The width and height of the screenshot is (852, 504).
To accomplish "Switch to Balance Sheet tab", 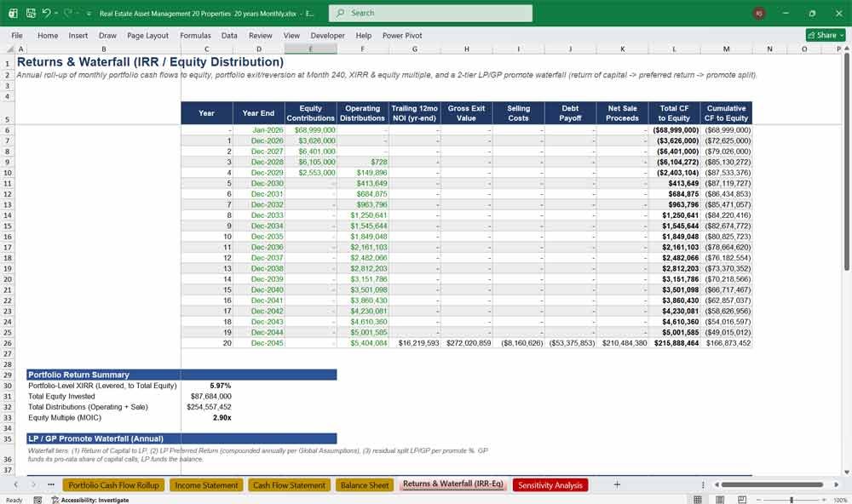I will point(365,485).
